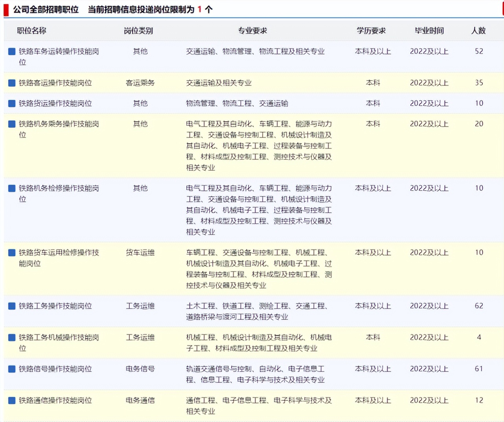
Task: Select the red block before 公司全部招聘职位
Action: click(6, 8)
